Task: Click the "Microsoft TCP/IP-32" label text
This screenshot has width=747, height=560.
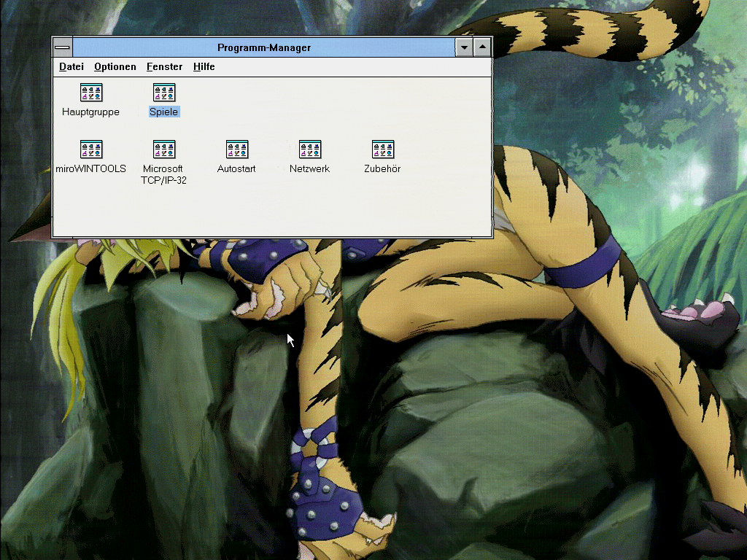Action: [163, 174]
